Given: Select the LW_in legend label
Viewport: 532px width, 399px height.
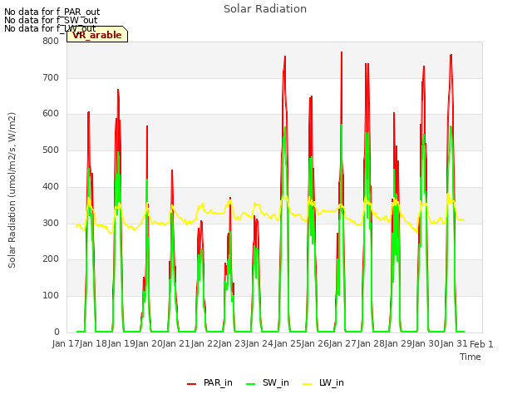Looking at the screenshot, I should [331, 382].
